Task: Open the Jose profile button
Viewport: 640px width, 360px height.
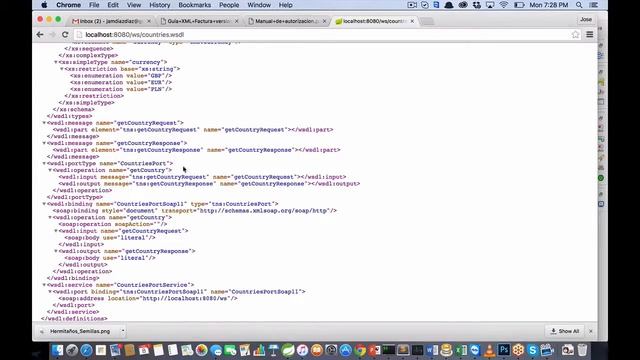Action: tap(586, 20)
